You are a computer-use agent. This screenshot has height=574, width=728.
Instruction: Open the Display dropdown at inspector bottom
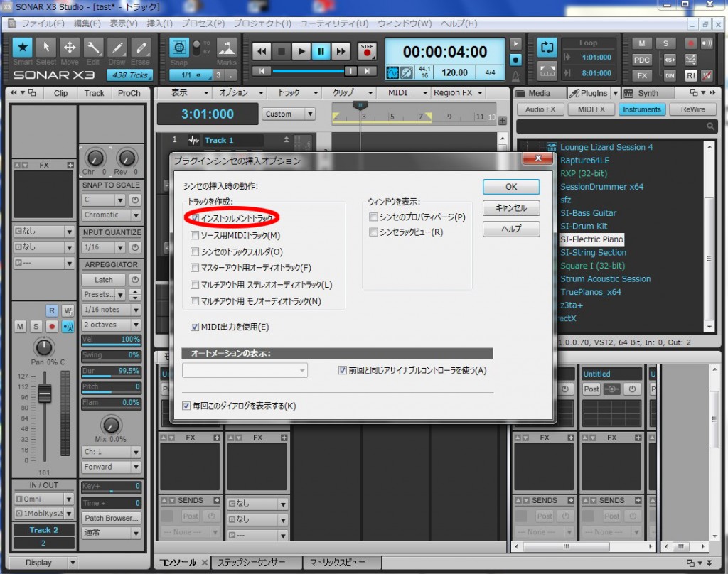44,563
